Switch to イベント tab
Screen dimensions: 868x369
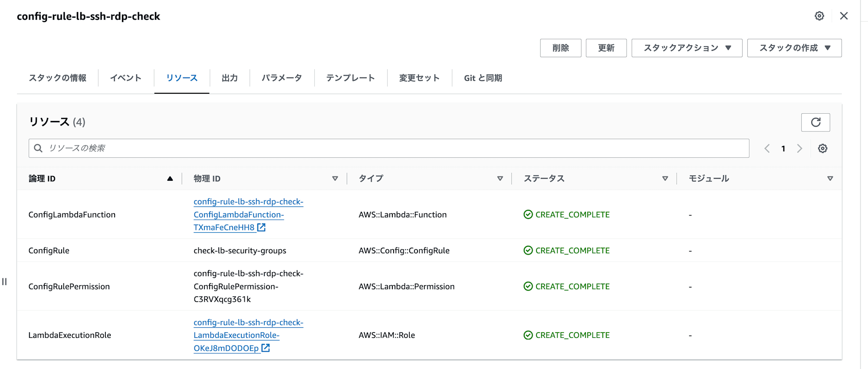[x=126, y=78]
